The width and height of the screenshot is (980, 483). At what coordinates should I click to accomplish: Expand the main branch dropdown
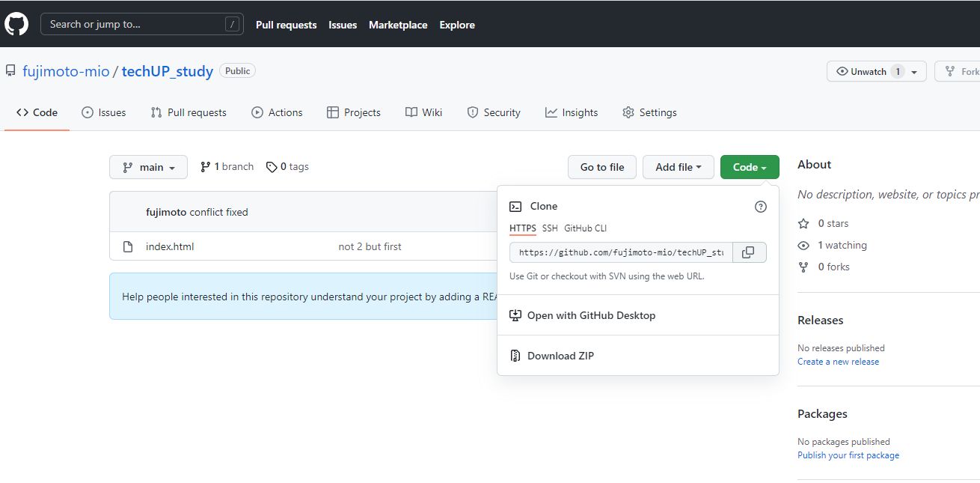[148, 167]
